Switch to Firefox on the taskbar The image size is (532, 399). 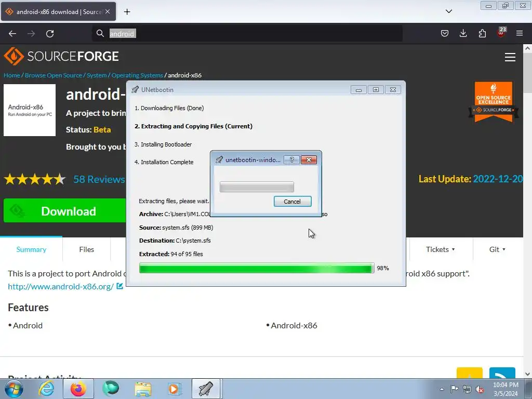(x=78, y=389)
